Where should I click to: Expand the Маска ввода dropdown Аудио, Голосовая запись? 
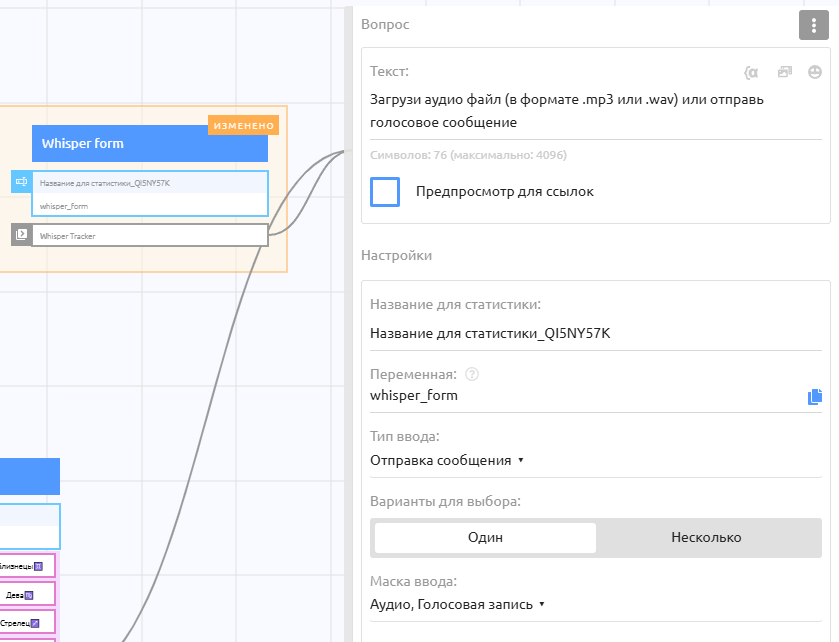(457, 604)
